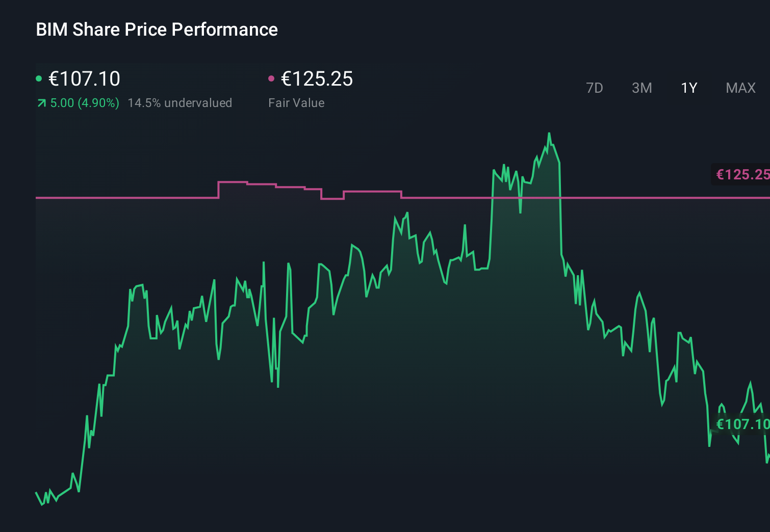Screen dimensions: 770x532
Task: Click the step in the fair value line
Action: [218, 190]
